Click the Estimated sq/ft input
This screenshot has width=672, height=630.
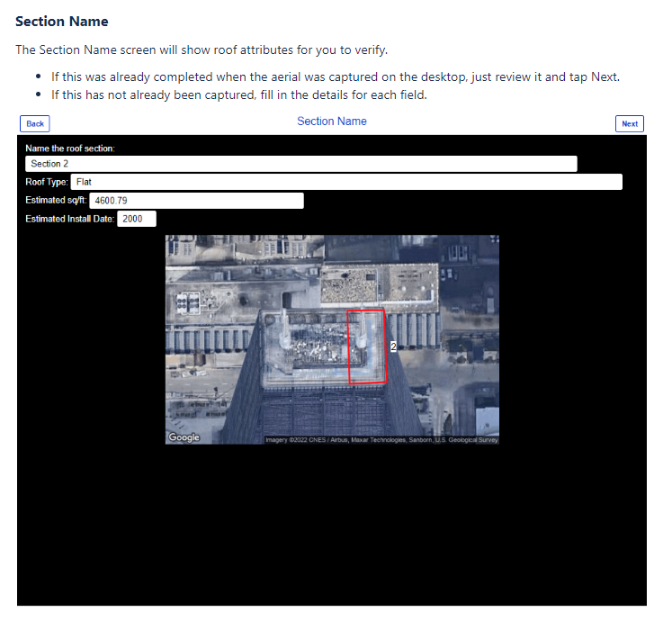click(196, 201)
